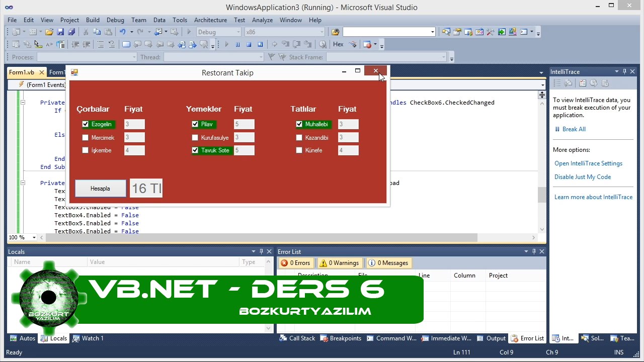Click the Find in Files icon
Image resolution: width=644 pixels, height=362 pixels.
point(336,32)
